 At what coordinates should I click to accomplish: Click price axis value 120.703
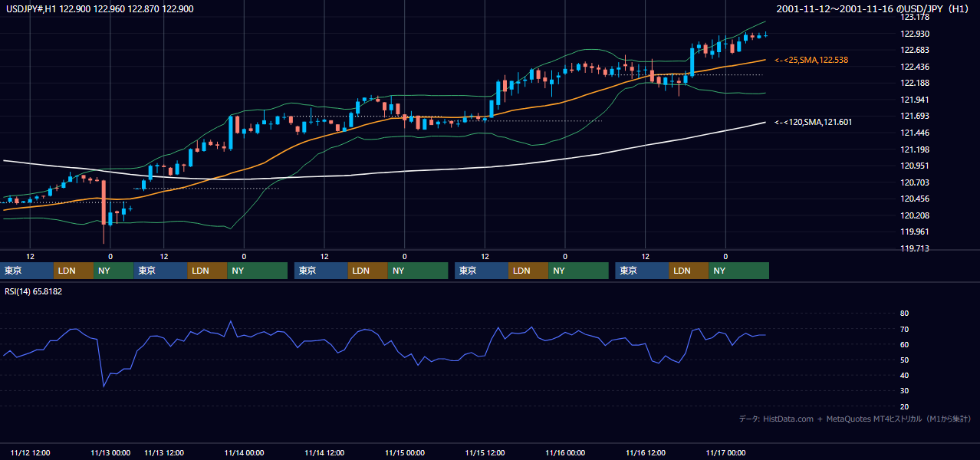(x=915, y=182)
